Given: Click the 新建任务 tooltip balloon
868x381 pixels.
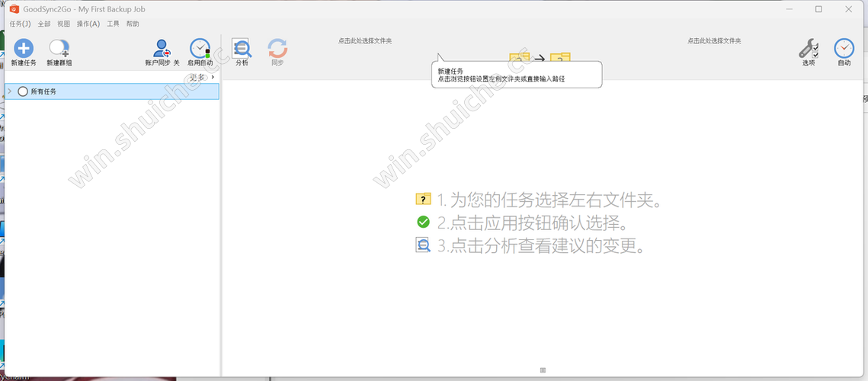Looking at the screenshot, I should pyautogui.click(x=517, y=74).
